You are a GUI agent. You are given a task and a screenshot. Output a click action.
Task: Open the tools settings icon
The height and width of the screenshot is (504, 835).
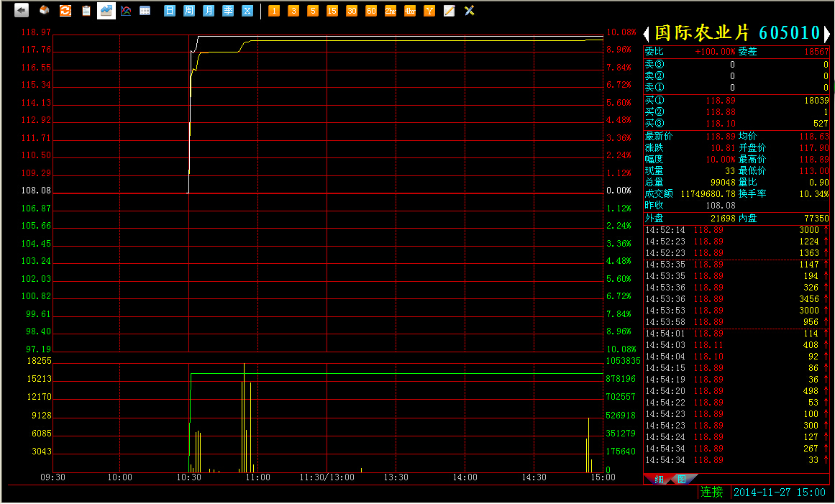click(469, 11)
